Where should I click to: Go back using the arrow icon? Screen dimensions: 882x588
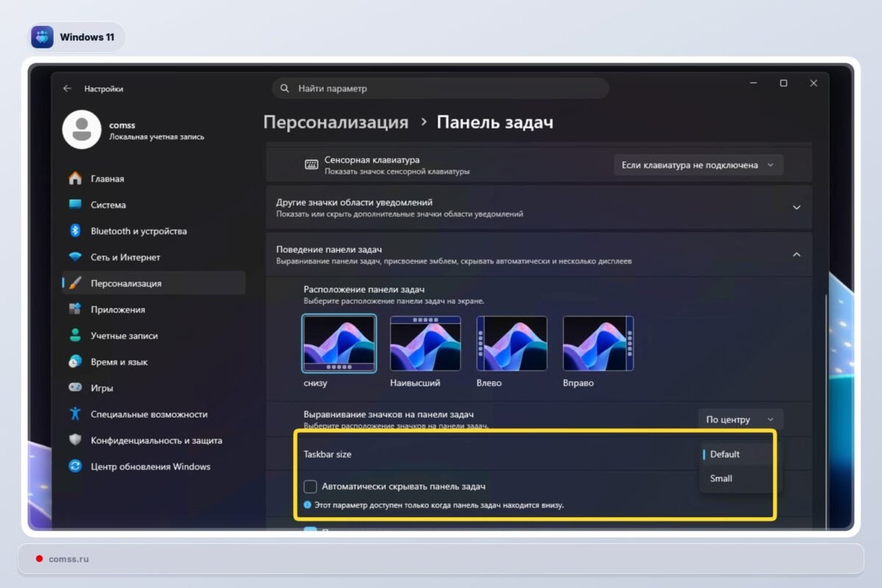pos(68,88)
